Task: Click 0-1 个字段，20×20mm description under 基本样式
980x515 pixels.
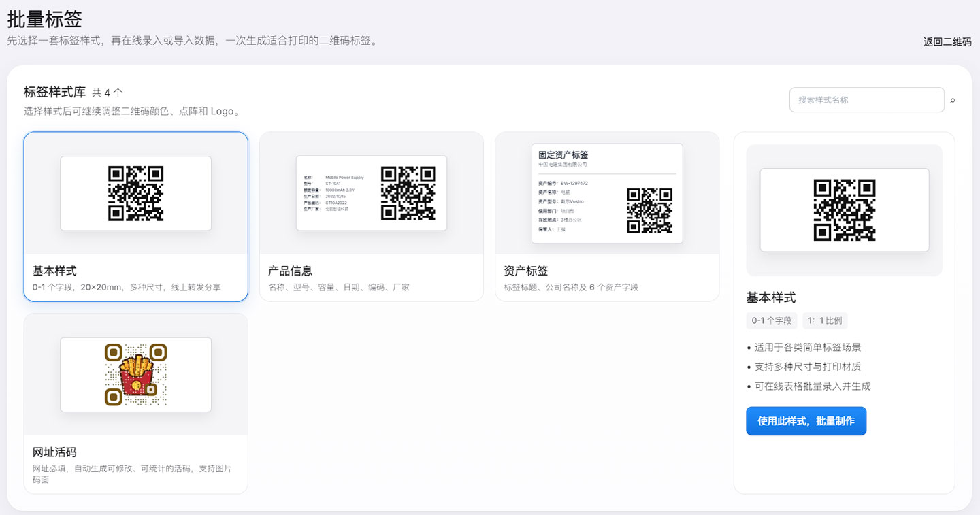Action: coord(127,287)
